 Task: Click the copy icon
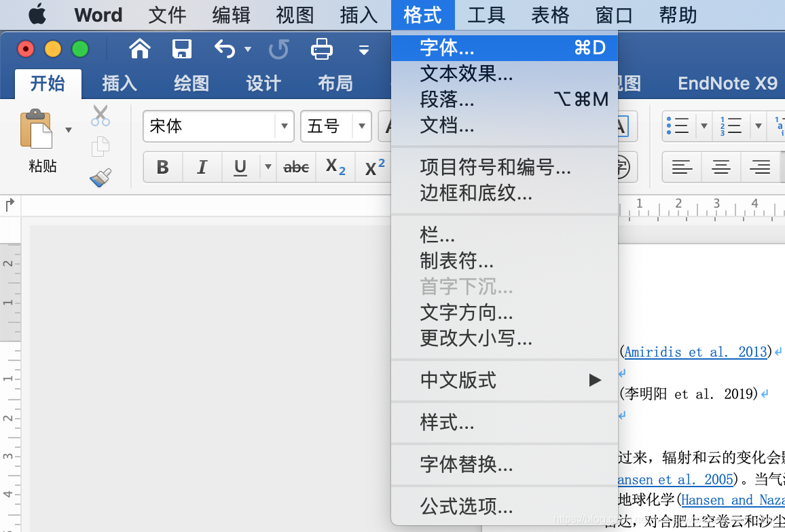coord(100,147)
